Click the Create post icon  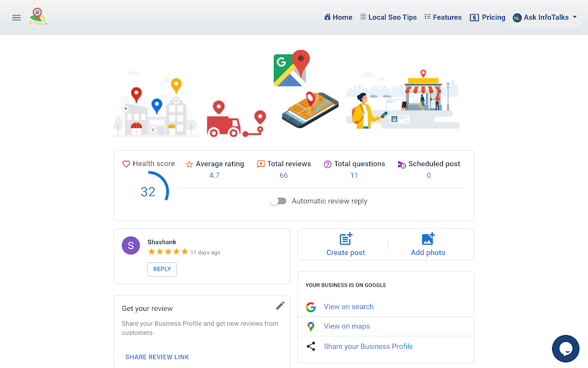click(x=346, y=239)
